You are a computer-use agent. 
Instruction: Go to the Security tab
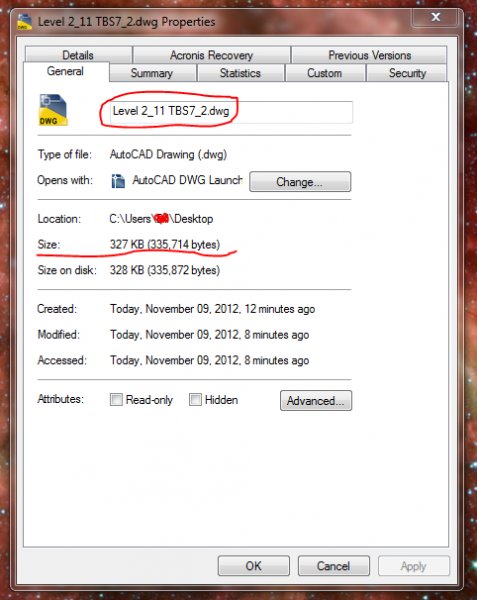pos(407,73)
